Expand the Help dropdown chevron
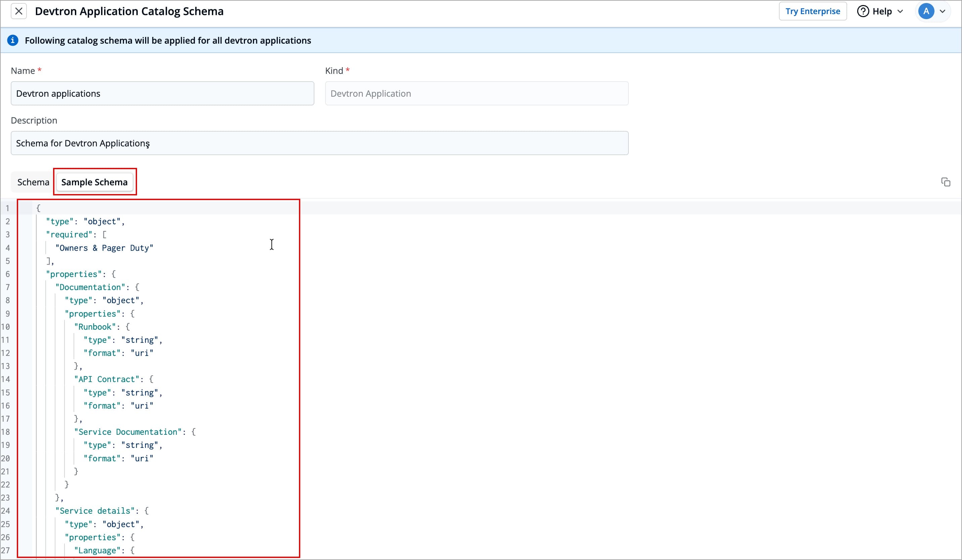962x560 pixels. point(900,11)
